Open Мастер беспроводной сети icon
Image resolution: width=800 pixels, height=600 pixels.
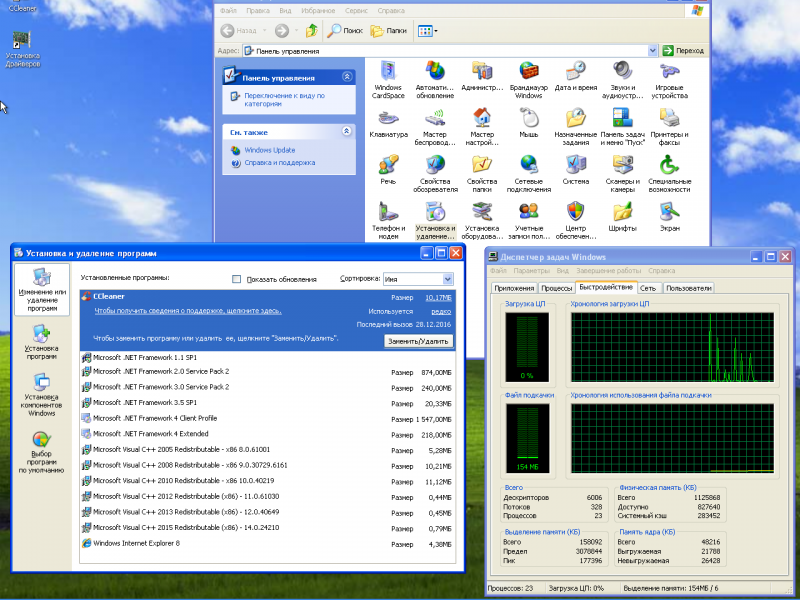tap(435, 127)
